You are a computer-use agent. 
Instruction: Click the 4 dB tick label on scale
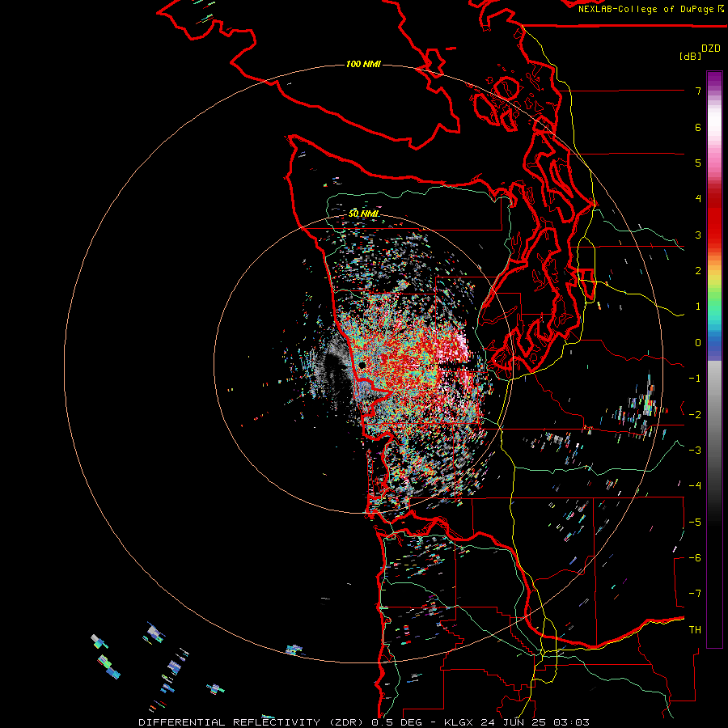coord(698,199)
